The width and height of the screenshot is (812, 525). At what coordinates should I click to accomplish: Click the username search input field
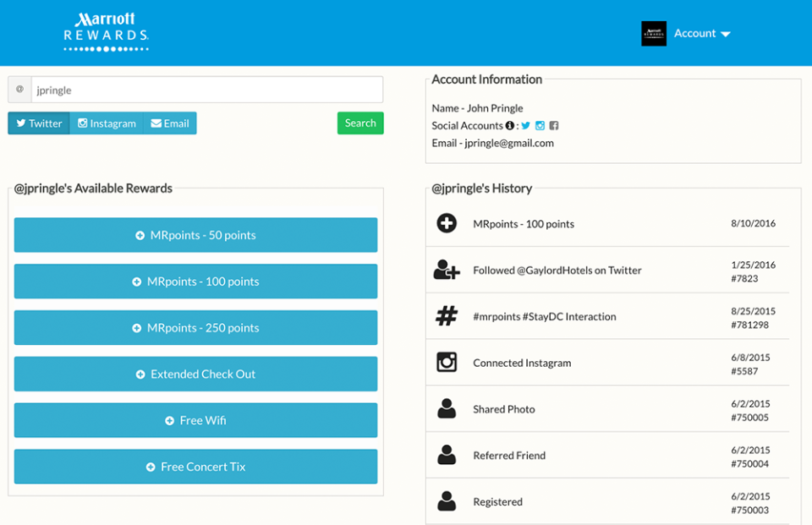pos(207,90)
